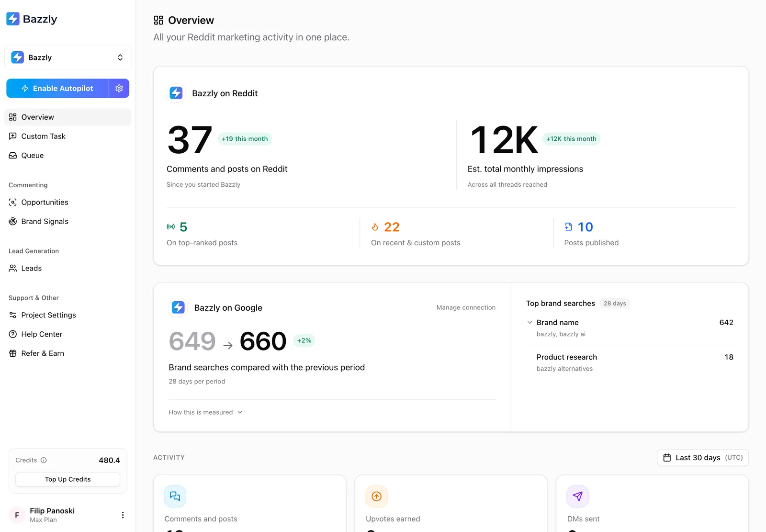Click the posts published document icon

(x=568, y=227)
